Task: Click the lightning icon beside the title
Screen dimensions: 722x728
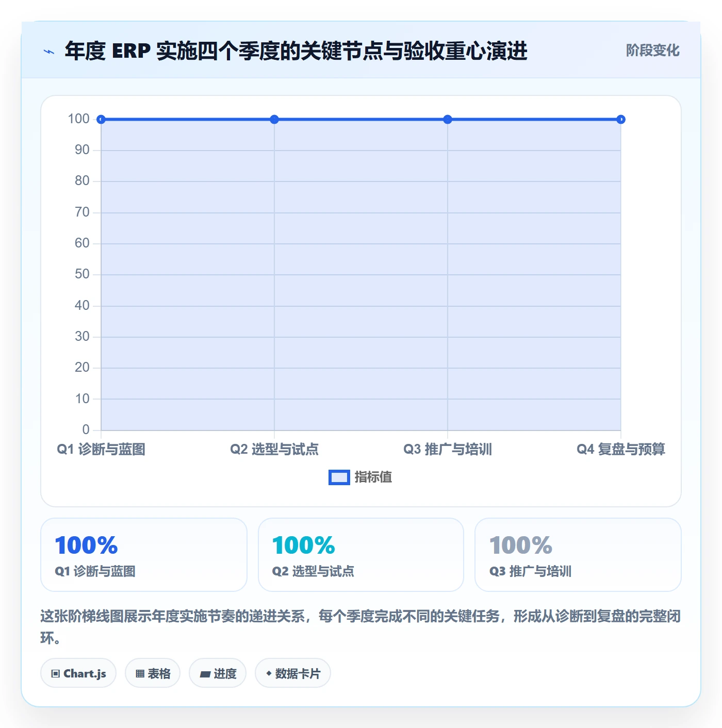Action: (x=49, y=52)
